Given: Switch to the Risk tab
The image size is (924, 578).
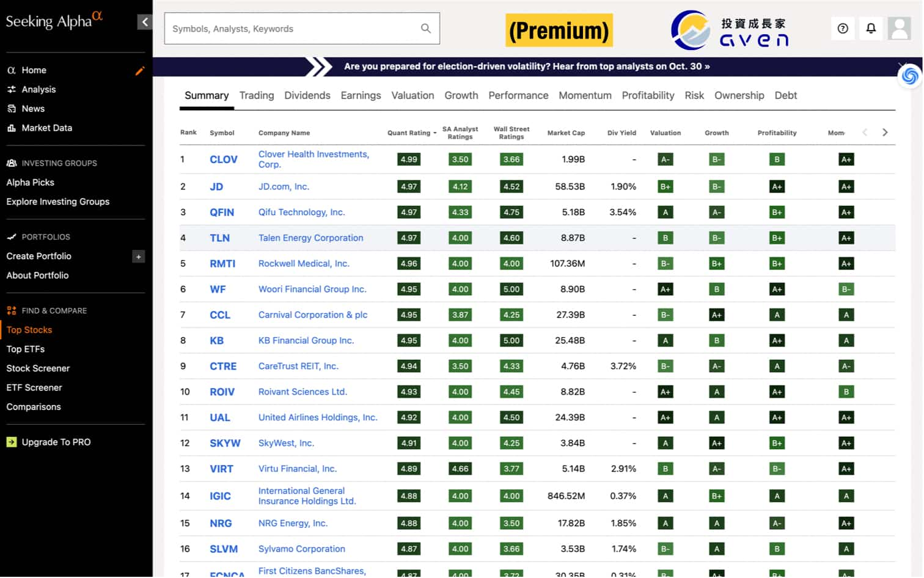Looking at the screenshot, I should pos(694,95).
